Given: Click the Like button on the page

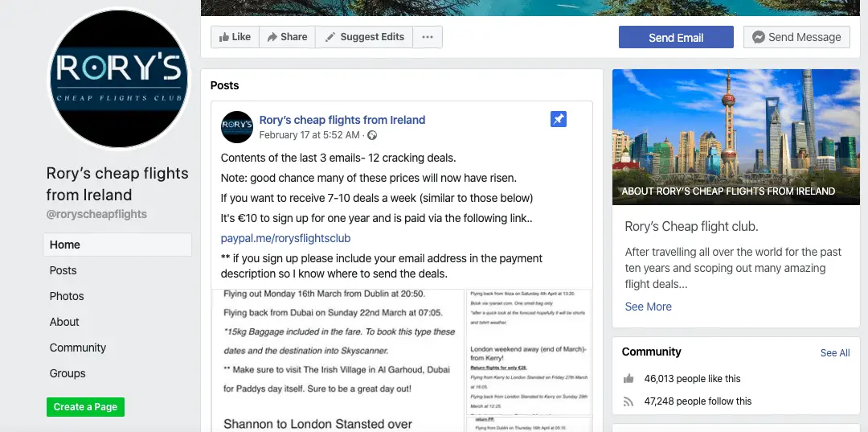Looking at the screenshot, I should tap(235, 37).
